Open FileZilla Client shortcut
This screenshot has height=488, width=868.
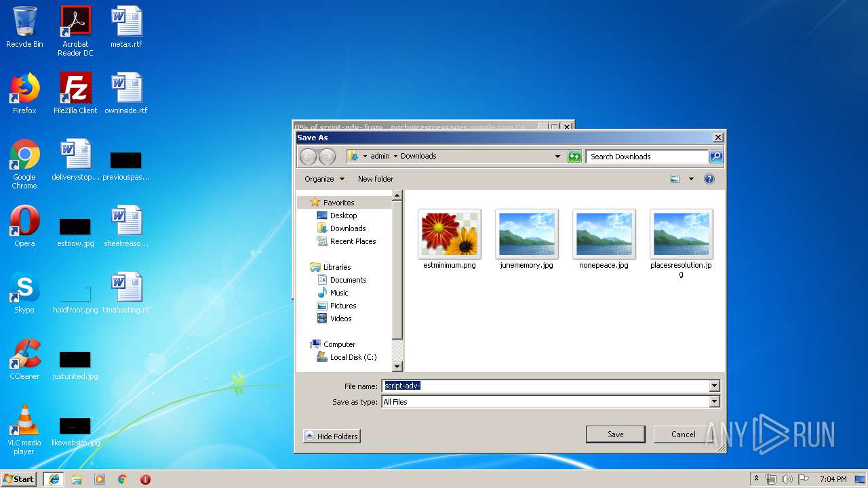pyautogui.click(x=75, y=94)
